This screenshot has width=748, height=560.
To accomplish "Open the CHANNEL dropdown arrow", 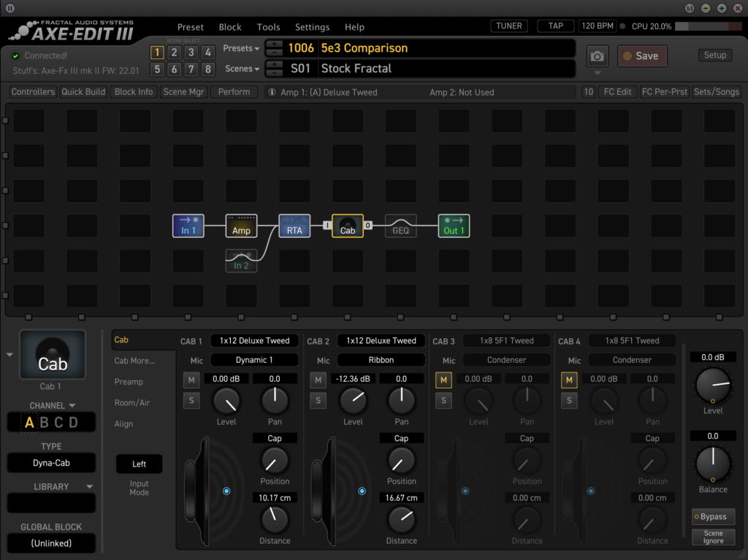I will pos(72,405).
